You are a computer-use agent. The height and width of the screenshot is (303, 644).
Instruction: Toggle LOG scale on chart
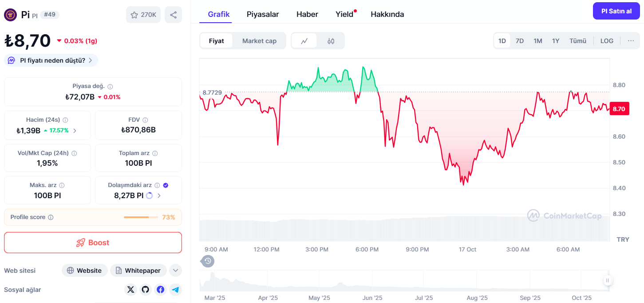pyautogui.click(x=607, y=41)
